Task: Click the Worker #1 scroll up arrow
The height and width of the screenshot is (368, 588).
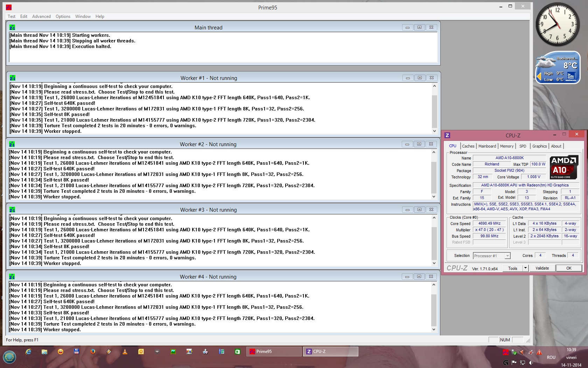Action: [434, 86]
